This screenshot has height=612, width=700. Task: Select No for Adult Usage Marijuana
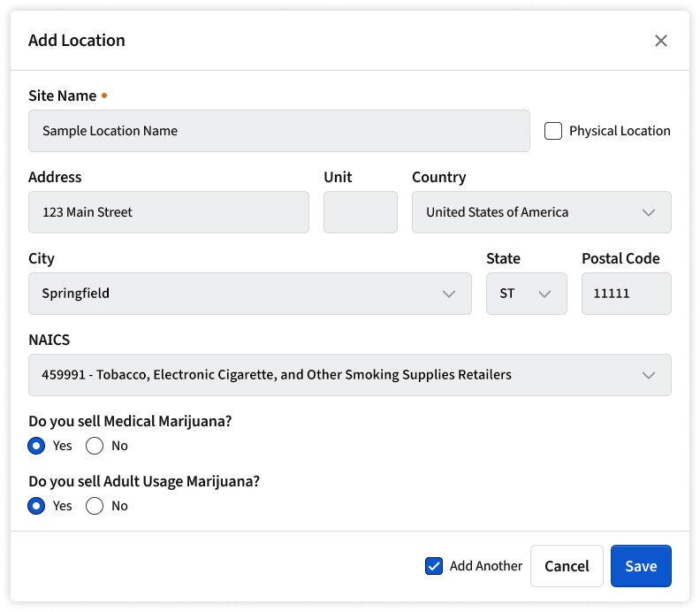(x=95, y=506)
